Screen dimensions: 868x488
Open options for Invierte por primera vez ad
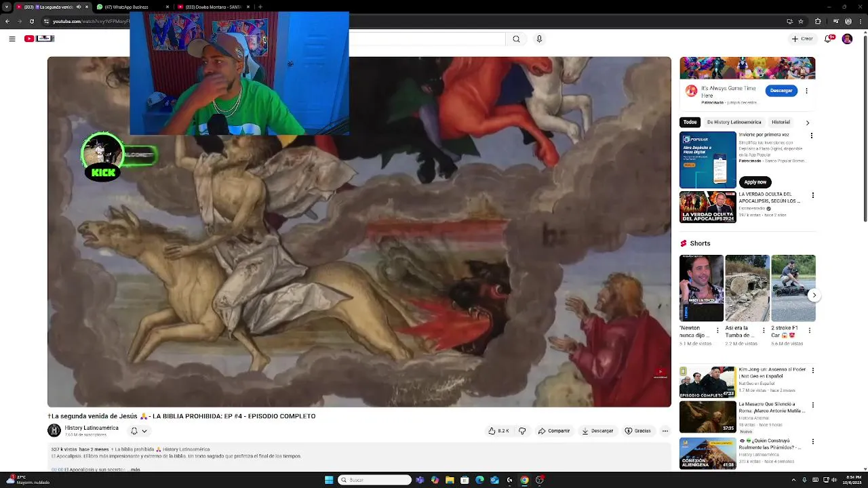coord(811,136)
